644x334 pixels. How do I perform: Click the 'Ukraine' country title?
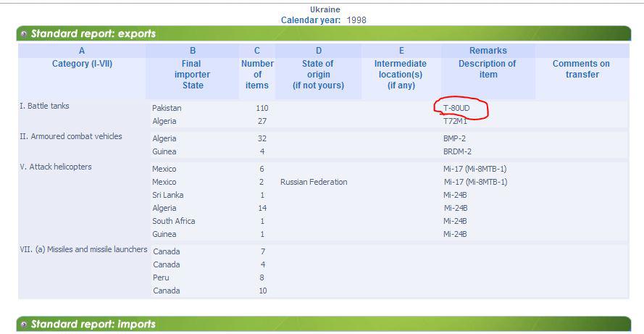[x=325, y=9]
